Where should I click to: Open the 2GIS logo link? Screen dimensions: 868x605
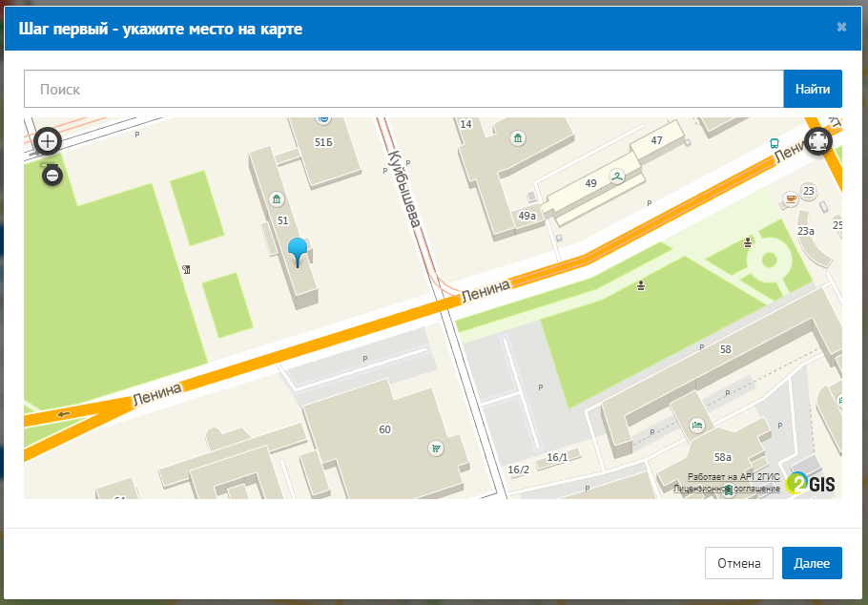[810, 483]
